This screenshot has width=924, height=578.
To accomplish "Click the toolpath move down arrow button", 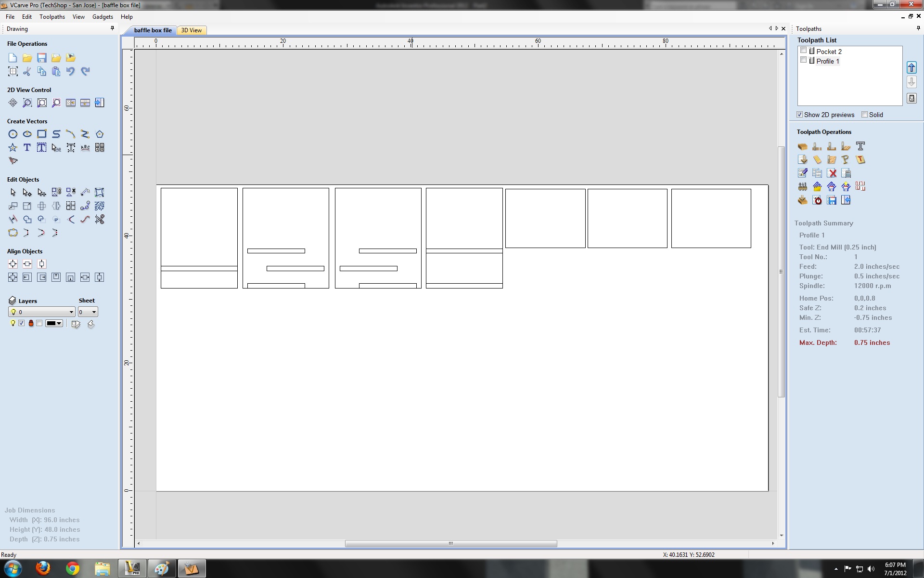I will (x=911, y=82).
